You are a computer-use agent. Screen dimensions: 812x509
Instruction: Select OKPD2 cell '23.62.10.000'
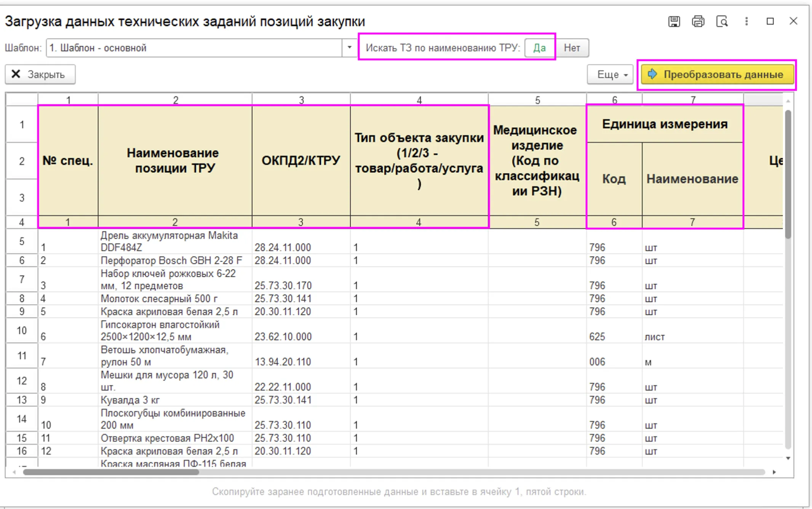point(301,331)
